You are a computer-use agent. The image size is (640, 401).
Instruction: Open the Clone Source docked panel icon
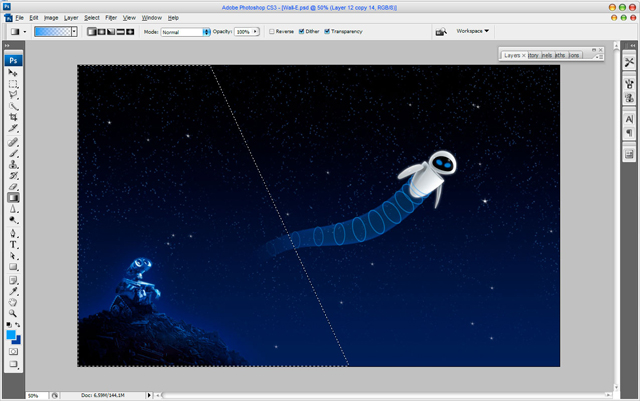(629, 98)
